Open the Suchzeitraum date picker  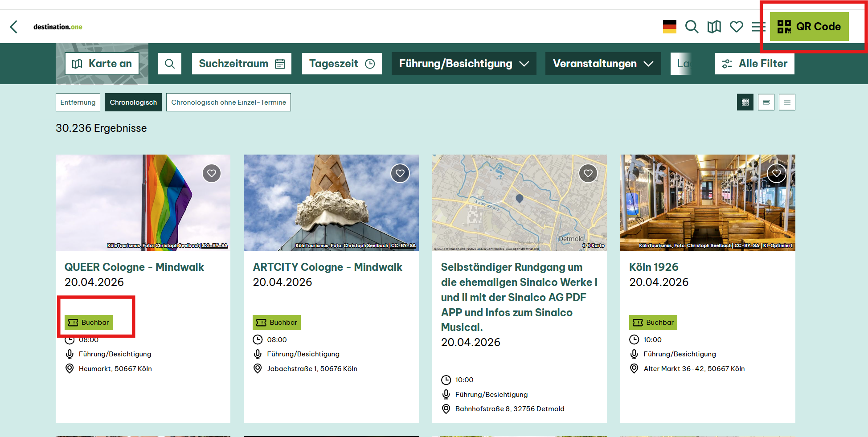click(x=242, y=64)
